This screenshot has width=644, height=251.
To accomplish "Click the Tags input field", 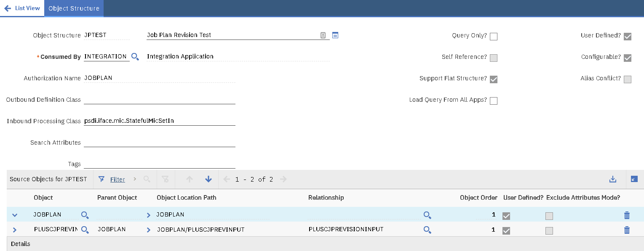I will [x=159, y=164].
